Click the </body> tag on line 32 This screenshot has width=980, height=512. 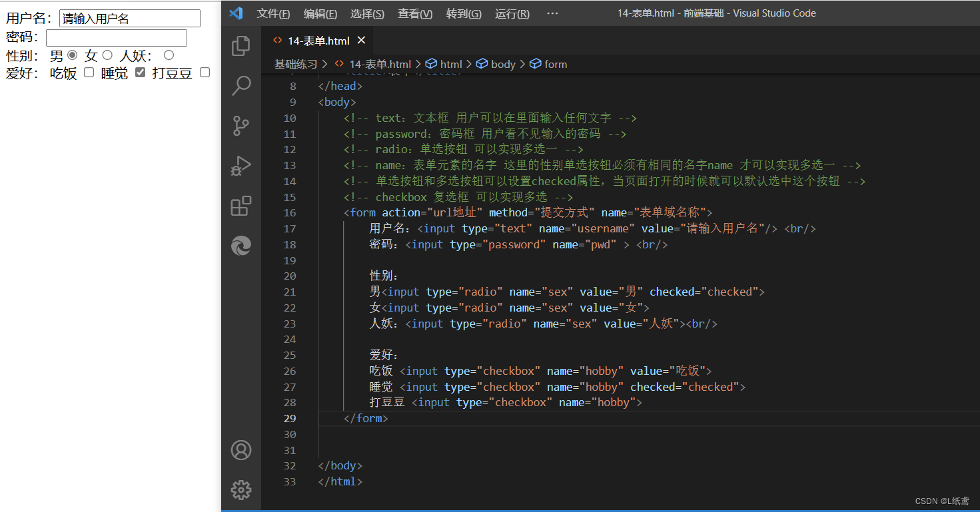[x=340, y=465]
